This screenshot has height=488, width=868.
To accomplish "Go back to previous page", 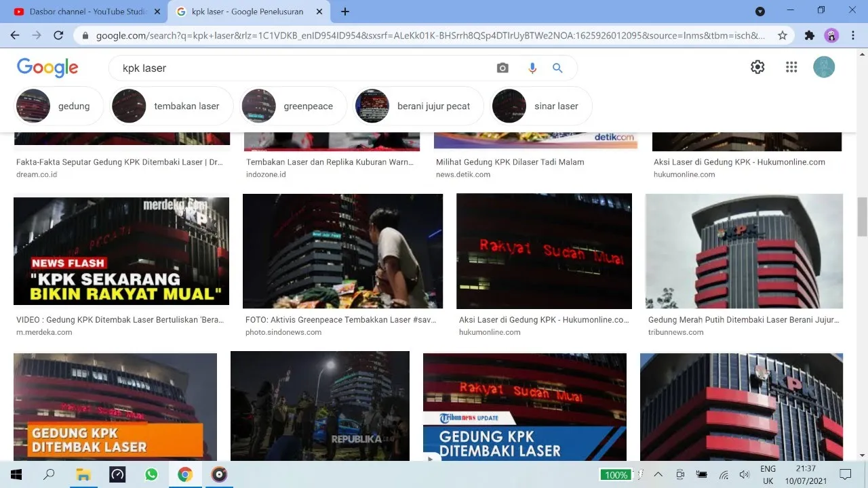I will pyautogui.click(x=15, y=35).
